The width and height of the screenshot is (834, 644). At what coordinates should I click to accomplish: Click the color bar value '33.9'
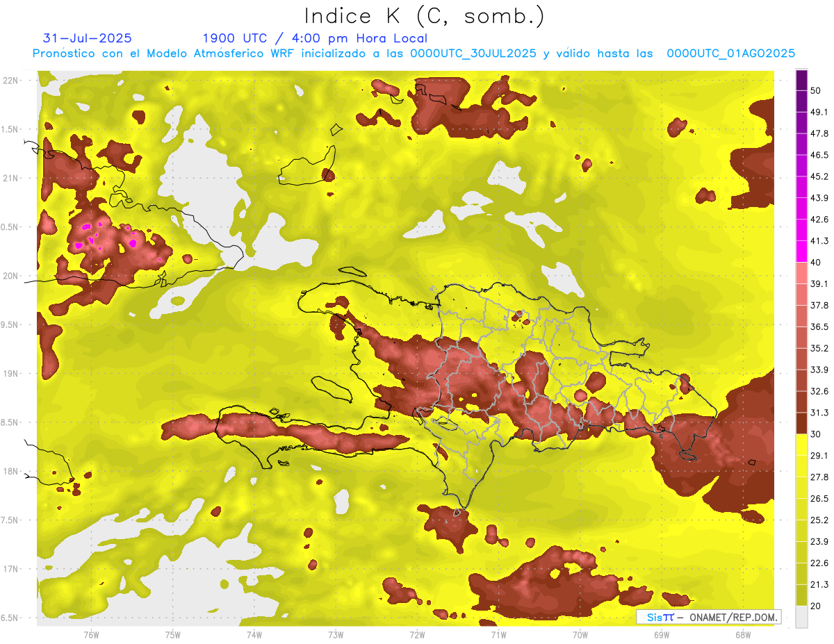click(818, 370)
